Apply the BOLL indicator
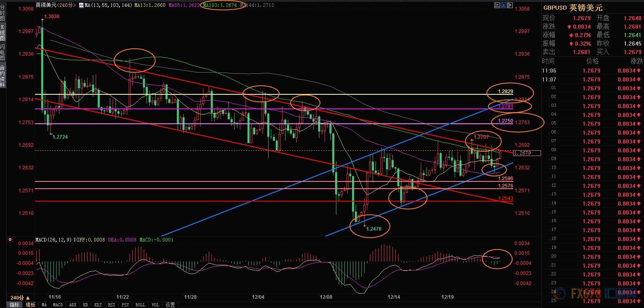Screen dimensions: 644x308 [140, 305]
